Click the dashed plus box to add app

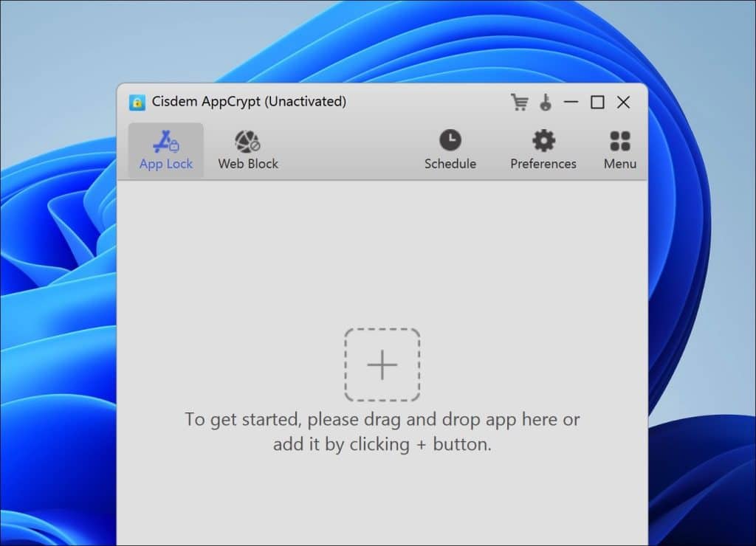click(x=382, y=364)
